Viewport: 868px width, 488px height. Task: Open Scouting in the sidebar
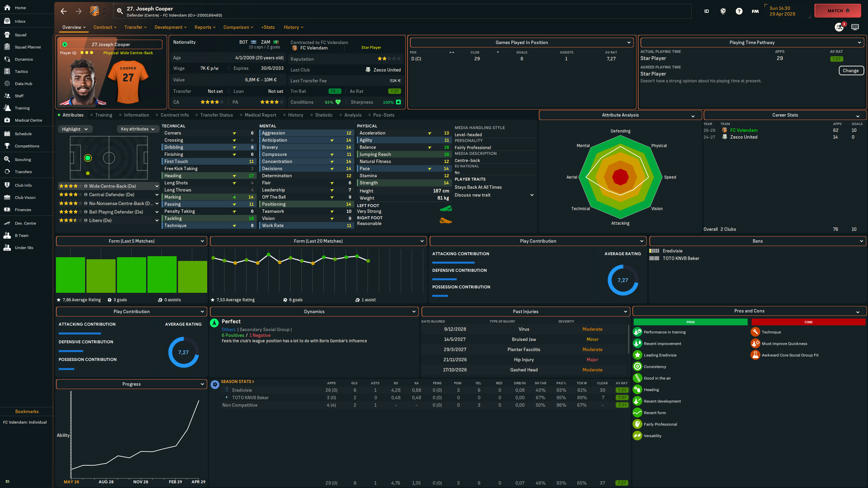click(x=23, y=160)
